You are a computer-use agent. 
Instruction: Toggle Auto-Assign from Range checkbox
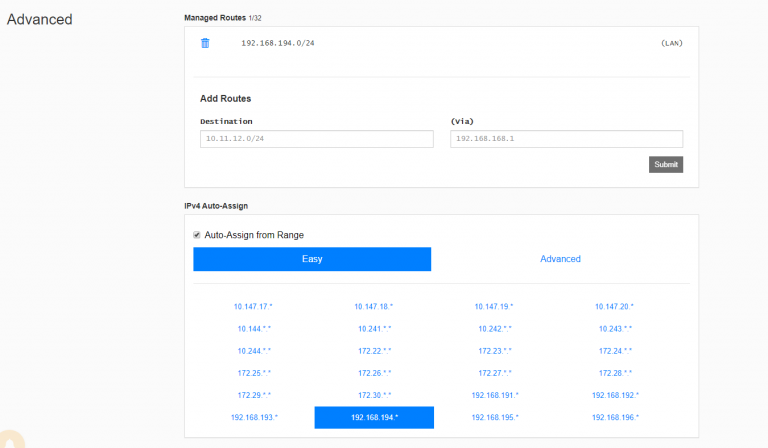pyautogui.click(x=197, y=235)
